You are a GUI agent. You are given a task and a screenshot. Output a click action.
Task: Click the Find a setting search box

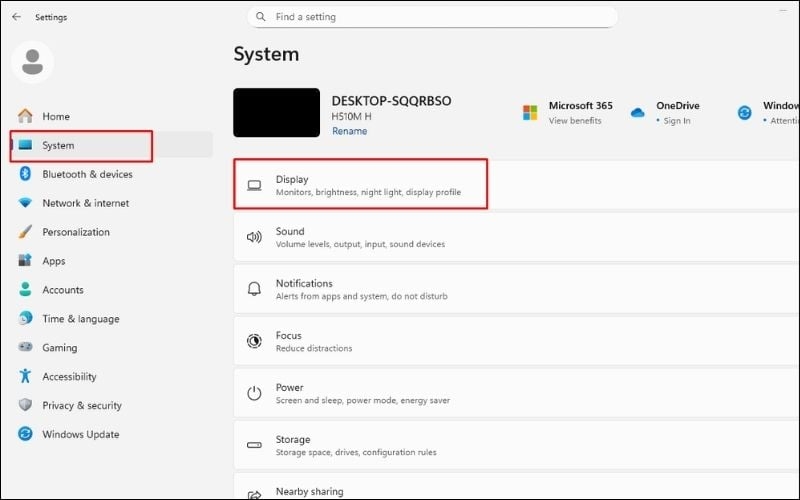tap(432, 17)
